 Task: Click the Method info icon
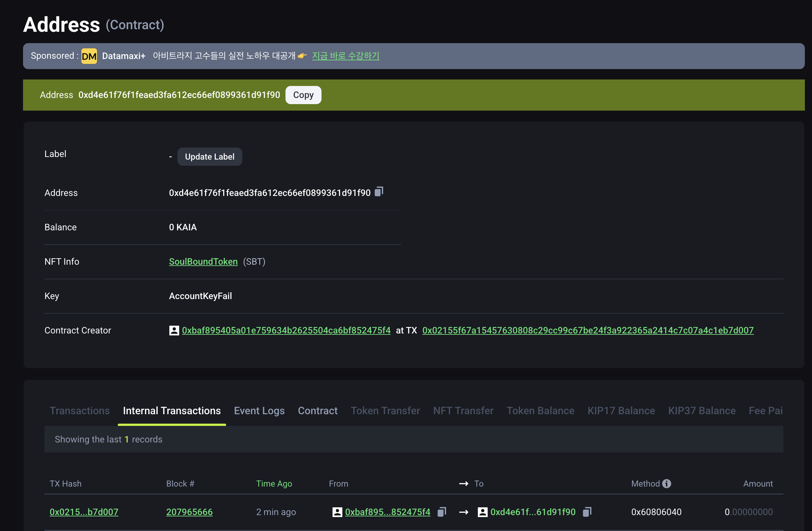pyautogui.click(x=666, y=483)
